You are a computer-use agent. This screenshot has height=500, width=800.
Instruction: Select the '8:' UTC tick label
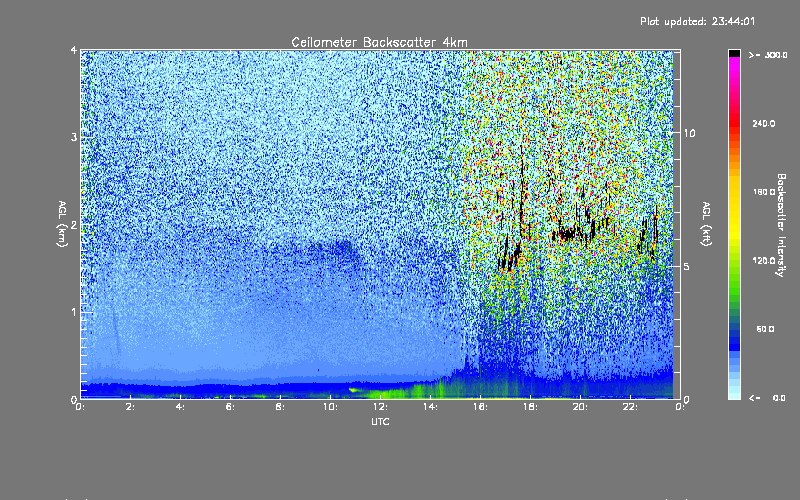point(280,407)
